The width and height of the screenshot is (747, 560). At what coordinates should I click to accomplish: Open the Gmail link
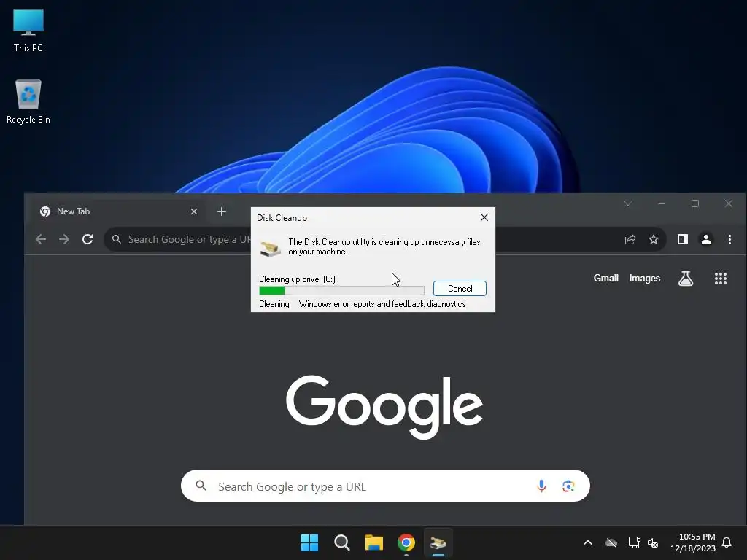point(605,278)
